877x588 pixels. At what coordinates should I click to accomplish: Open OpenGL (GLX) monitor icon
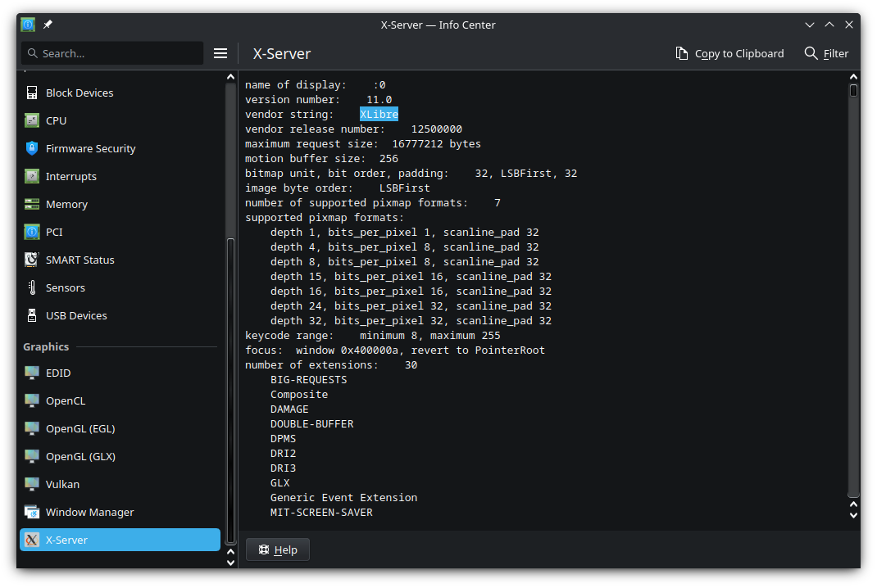point(32,457)
